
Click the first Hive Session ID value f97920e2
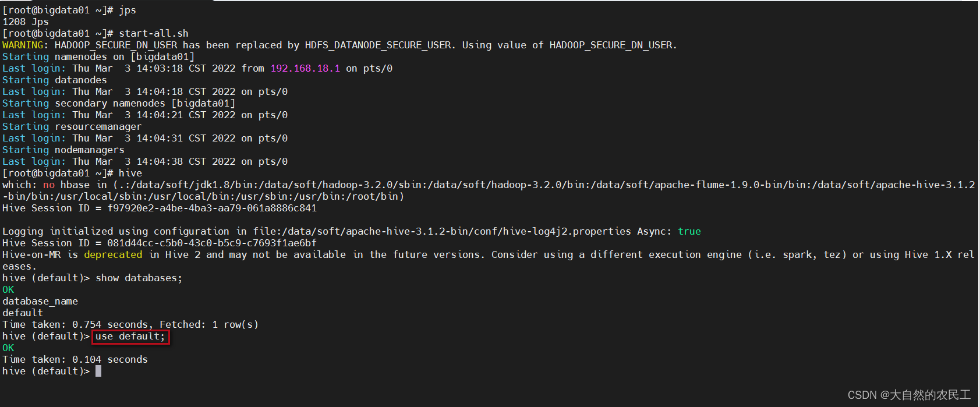click(x=212, y=208)
